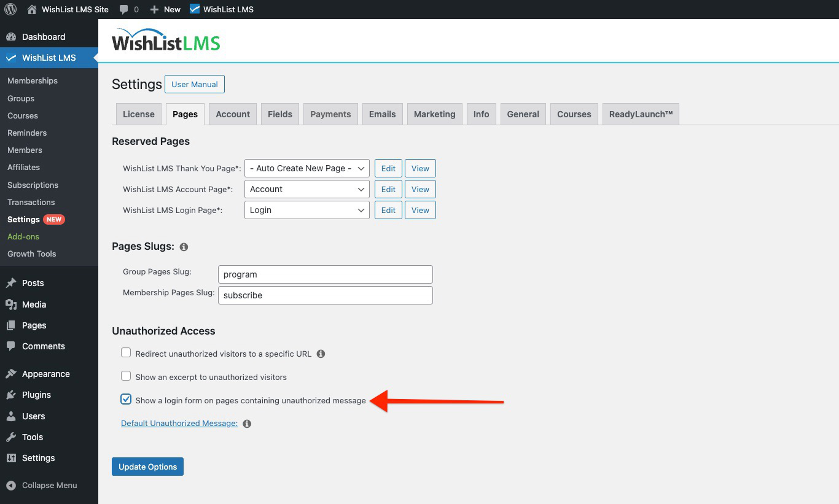Screen dimensions: 839x504
Task: Open the WishList LMS Thank You Page dropdown
Action: pyautogui.click(x=306, y=168)
